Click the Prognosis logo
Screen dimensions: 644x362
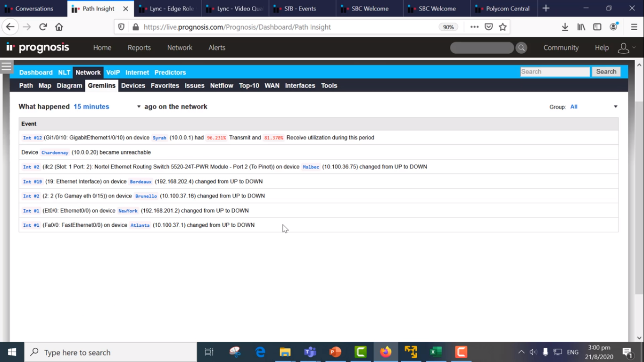tap(38, 48)
